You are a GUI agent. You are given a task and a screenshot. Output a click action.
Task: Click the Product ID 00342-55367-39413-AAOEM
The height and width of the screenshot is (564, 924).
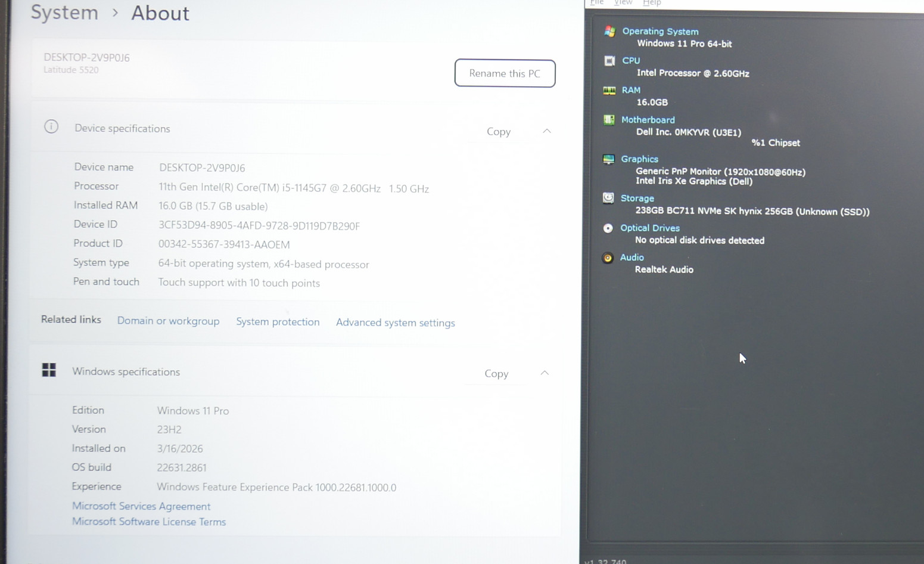coord(224,244)
